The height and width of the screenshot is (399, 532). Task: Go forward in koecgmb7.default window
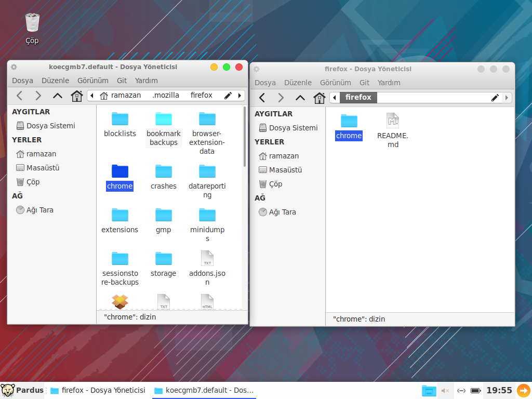click(x=38, y=96)
